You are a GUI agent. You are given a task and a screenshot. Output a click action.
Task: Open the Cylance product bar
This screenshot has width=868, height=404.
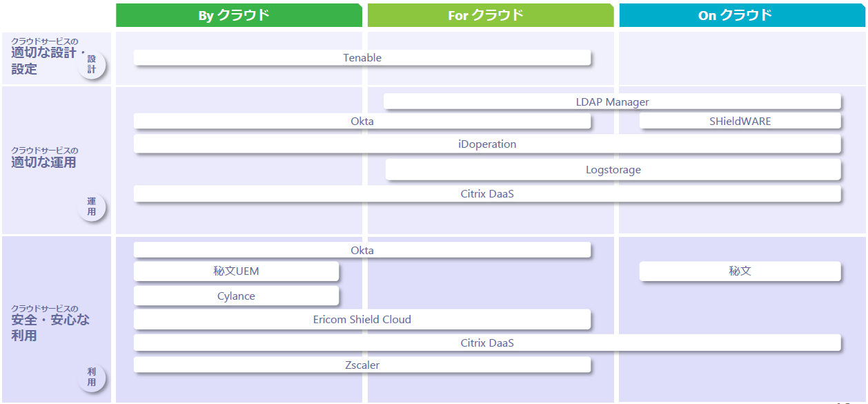pos(236,296)
